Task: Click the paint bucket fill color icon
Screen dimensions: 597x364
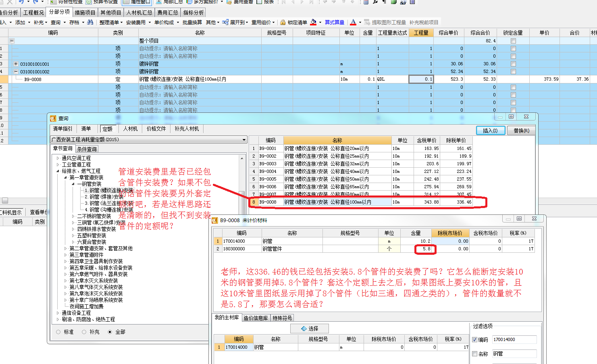Action: (x=313, y=22)
